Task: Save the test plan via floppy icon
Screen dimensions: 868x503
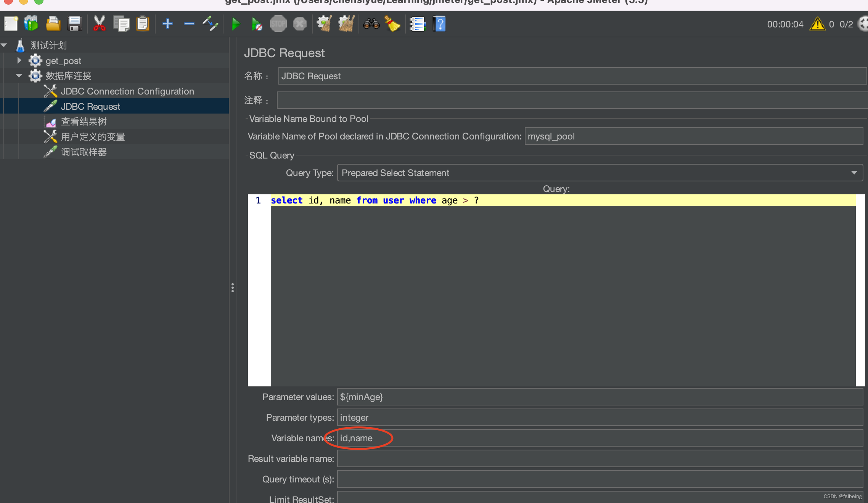Action: [x=75, y=24]
